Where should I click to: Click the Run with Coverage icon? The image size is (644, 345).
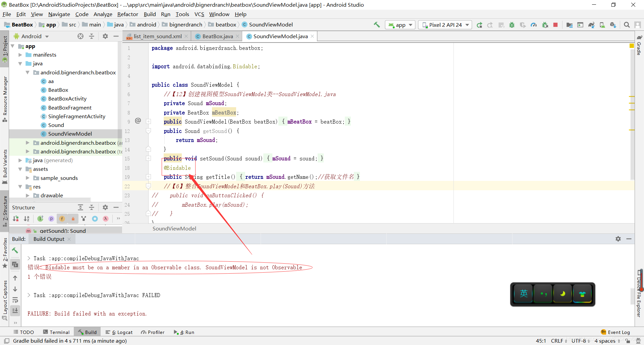point(523,25)
